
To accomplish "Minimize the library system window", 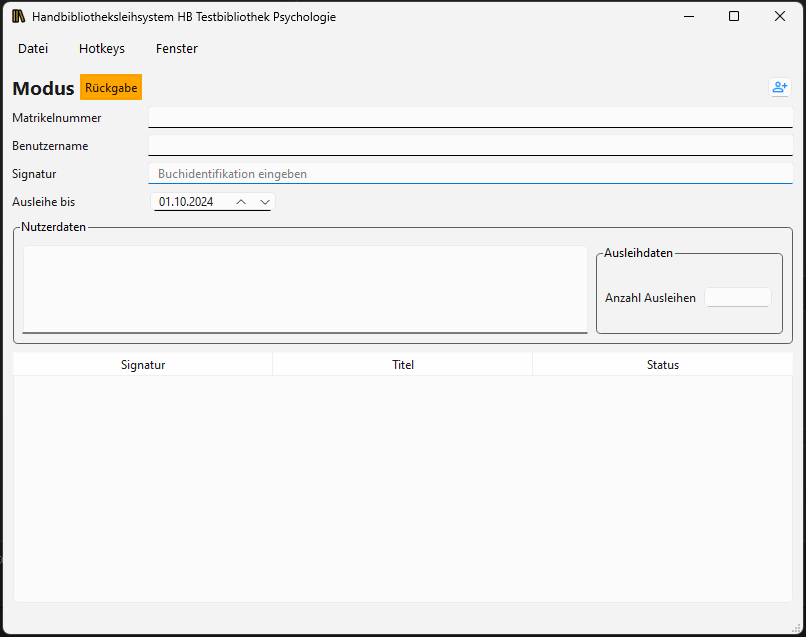I will [x=688, y=17].
